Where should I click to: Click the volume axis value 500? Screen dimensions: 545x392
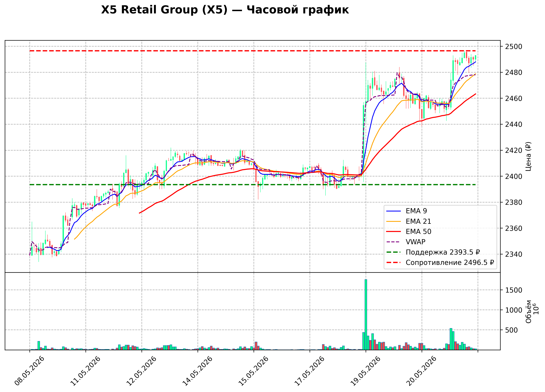pos(511,330)
